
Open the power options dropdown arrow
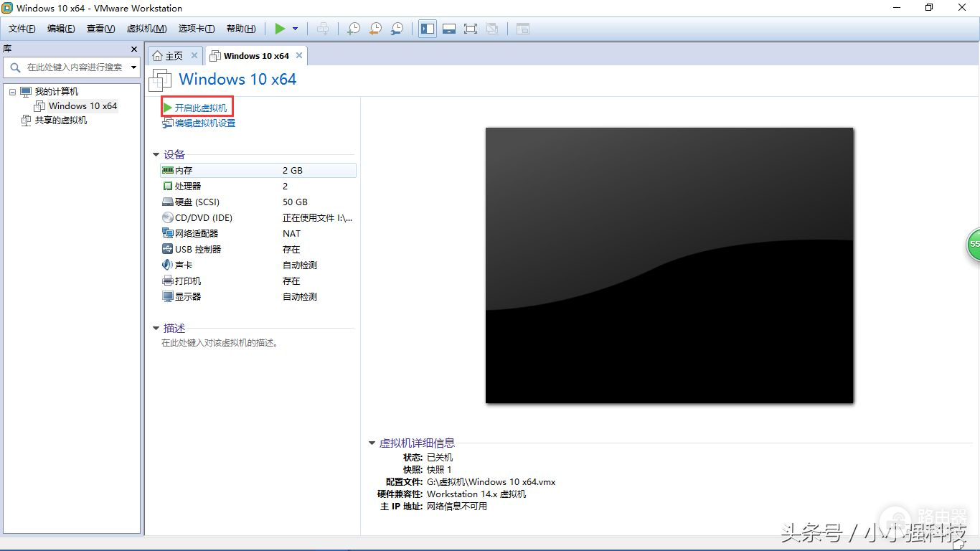coord(295,29)
